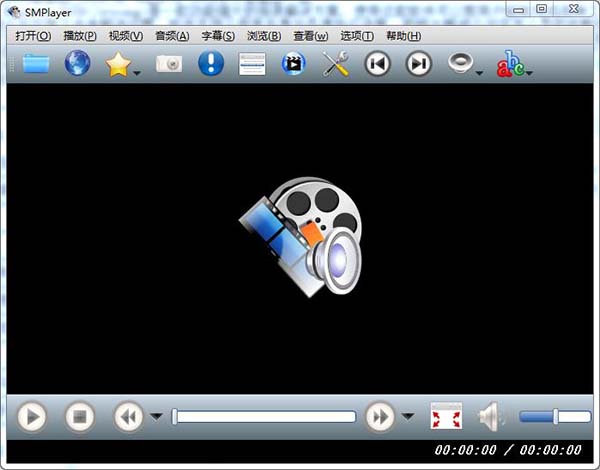Show file information via the exclamation icon

click(211, 63)
